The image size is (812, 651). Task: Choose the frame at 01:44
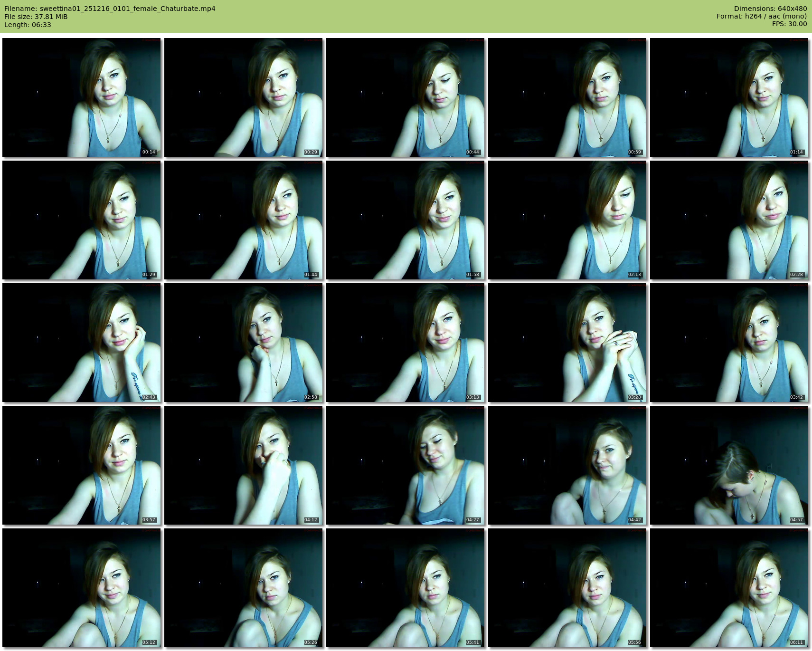(x=244, y=220)
